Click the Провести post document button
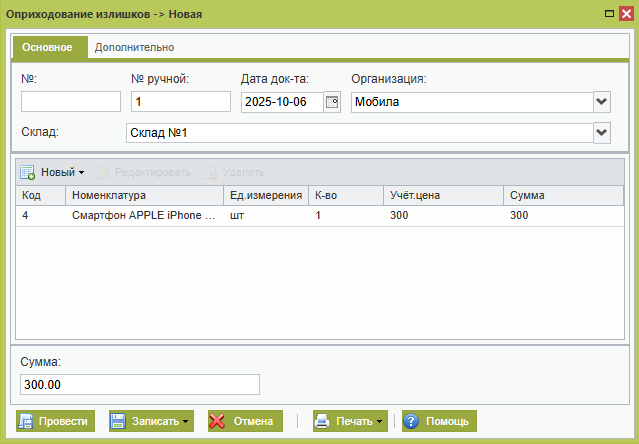This screenshot has width=639, height=444. tap(54, 421)
